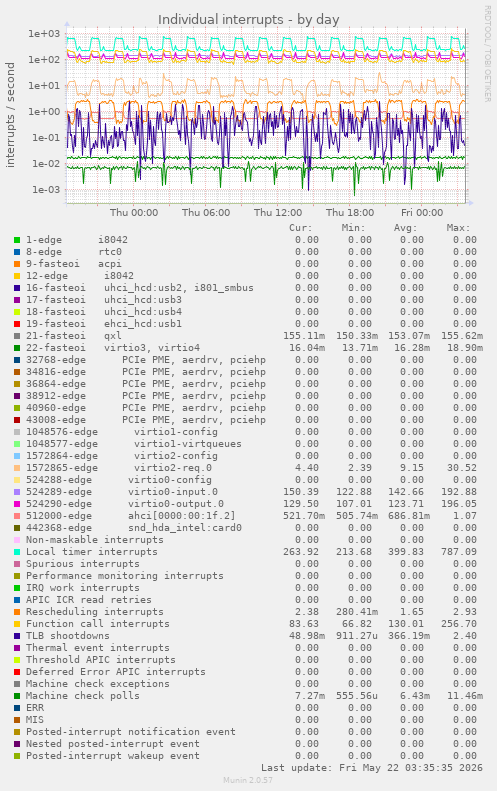Click the Munin 2.0.57 footer text
Image resolution: width=497 pixels, height=791 pixels.
pos(248,780)
